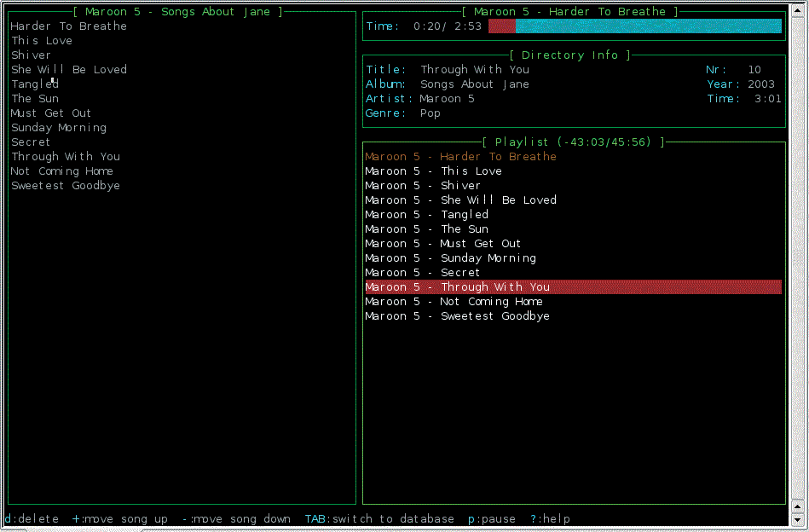The width and height of the screenshot is (809, 532).
Task: Select This Love in album track list
Action: [x=42, y=41]
